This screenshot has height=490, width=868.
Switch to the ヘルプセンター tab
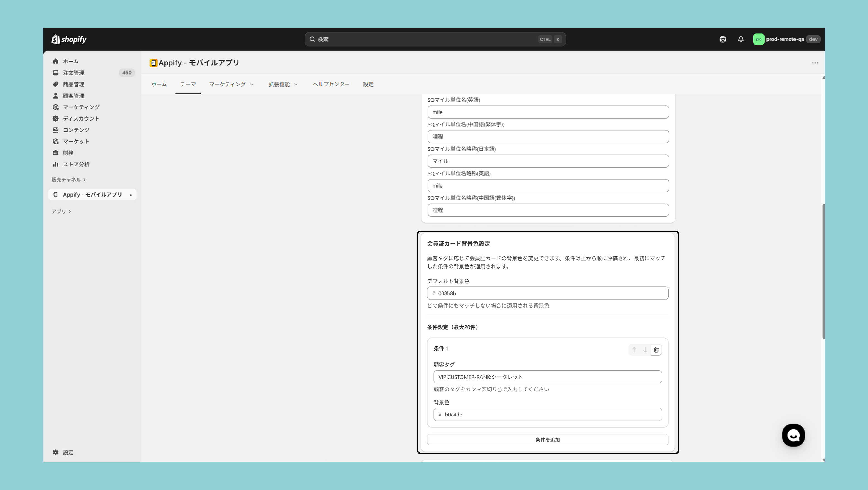pos(331,84)
